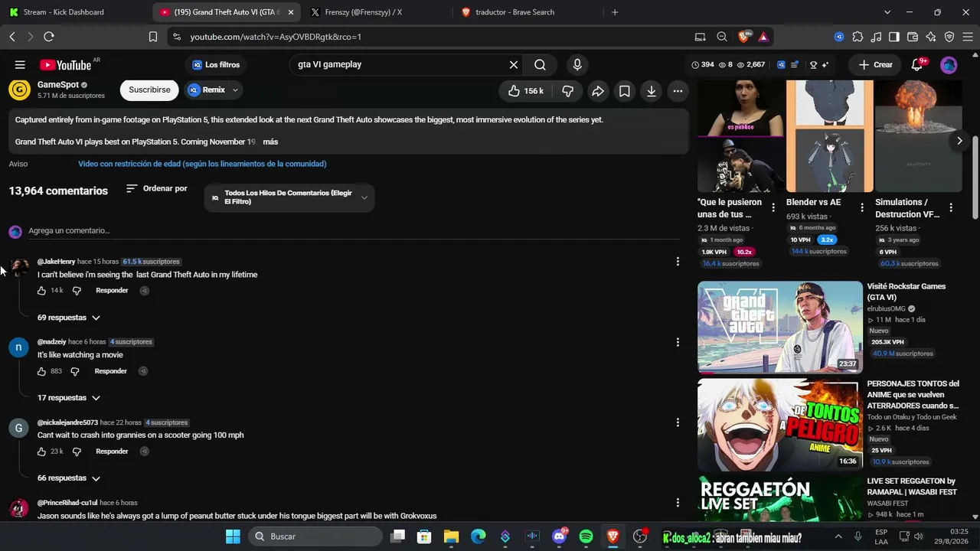The width and height of the screenshot is (980, 551).
Task: Open 'Visité Rockstar Games (GTA VI)' video thumbnail
Action: [x=780, y=328]
